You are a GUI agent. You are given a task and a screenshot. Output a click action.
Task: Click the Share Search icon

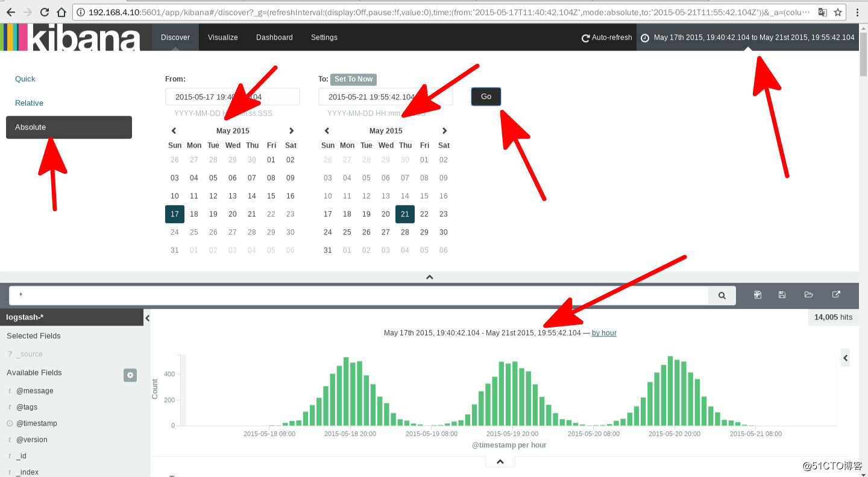(836, 294)
